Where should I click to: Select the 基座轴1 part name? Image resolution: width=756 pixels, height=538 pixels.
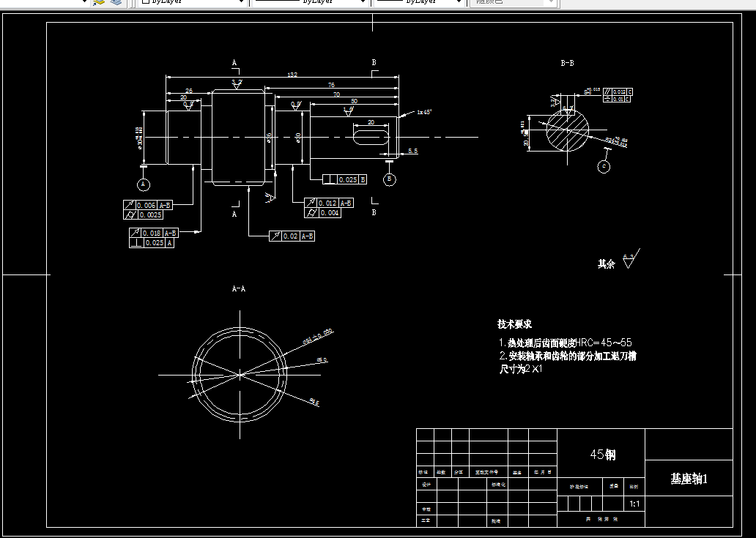click(x=689, y=479)
